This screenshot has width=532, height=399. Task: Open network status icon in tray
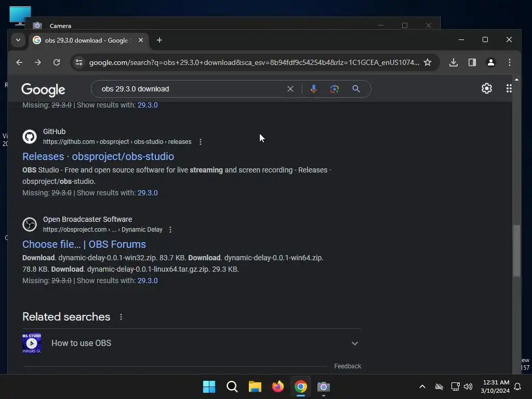pos(455,387)
